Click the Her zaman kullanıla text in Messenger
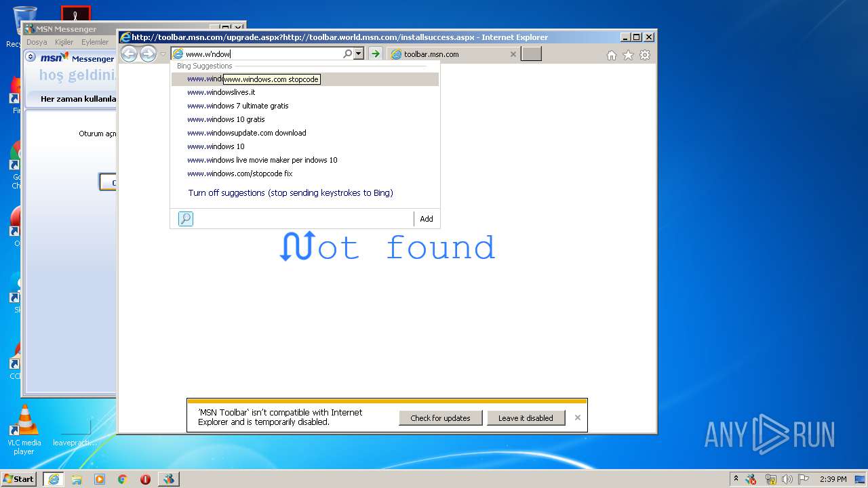Viewport: 868px width, 488px height. (x=78, y=99)
